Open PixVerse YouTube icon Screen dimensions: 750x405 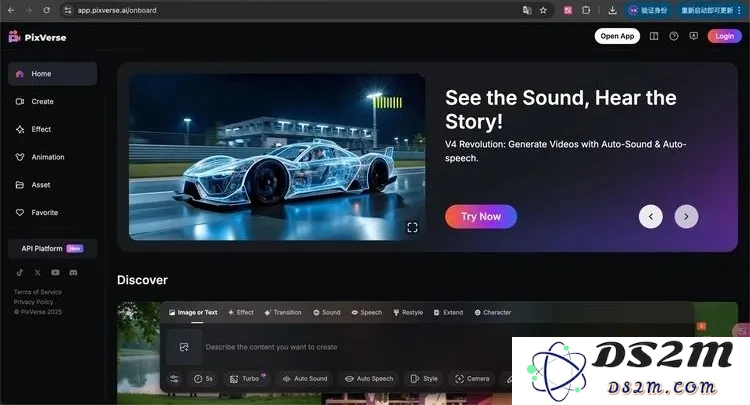55,273
